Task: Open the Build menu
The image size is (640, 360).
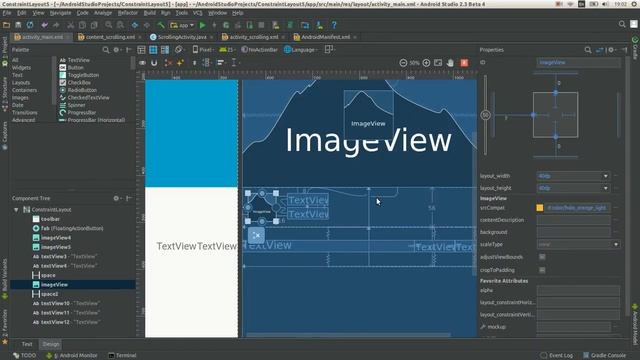Action: [x=149, y=13]
